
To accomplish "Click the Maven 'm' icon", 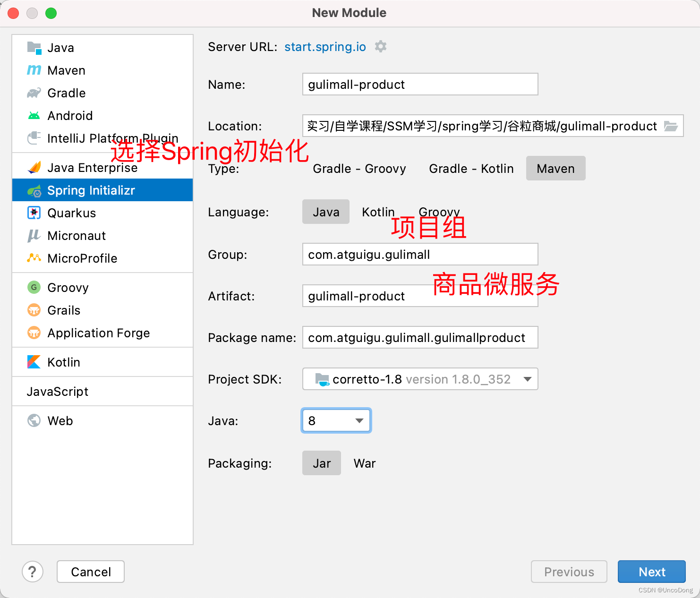I will 34,70.
